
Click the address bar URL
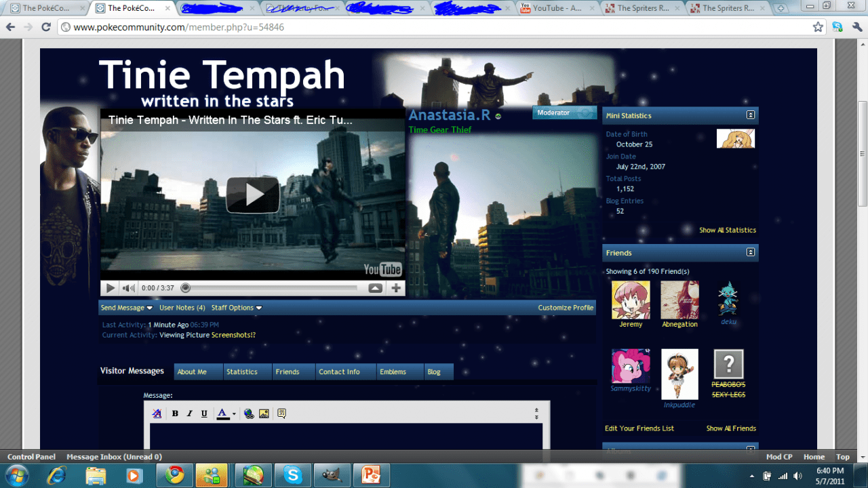click(179, 27)
